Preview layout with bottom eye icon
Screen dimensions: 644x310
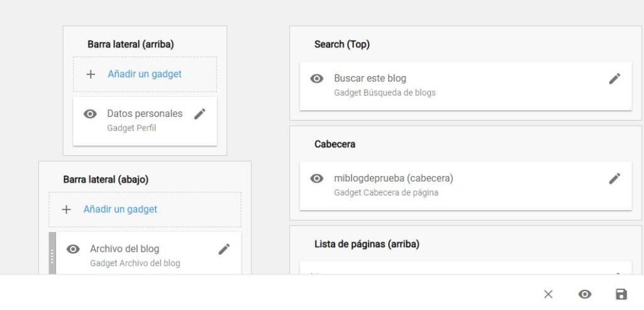[585, 294]
